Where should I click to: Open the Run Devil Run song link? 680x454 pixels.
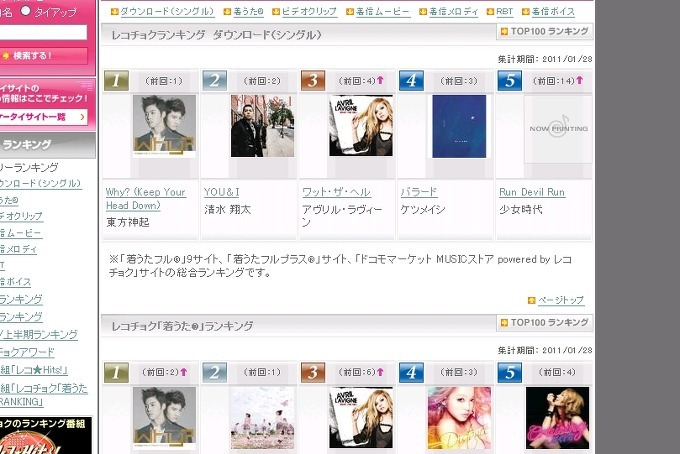click(532, 192)
